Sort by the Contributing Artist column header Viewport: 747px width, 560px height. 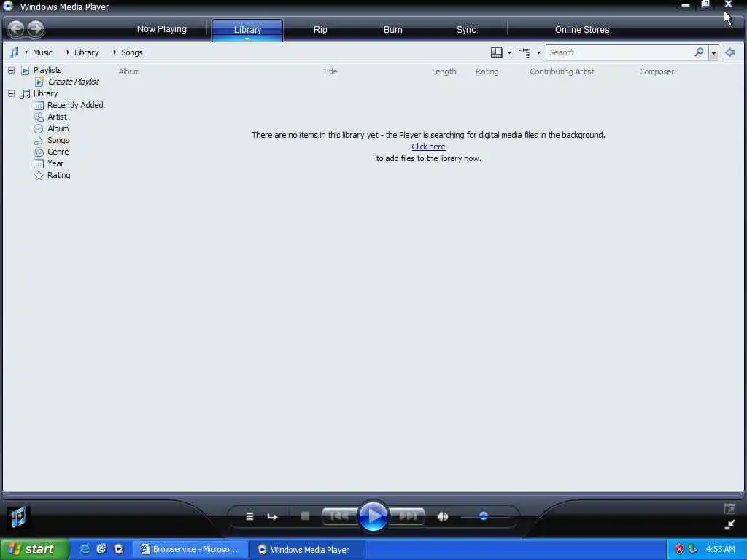(x=562, y=71)
